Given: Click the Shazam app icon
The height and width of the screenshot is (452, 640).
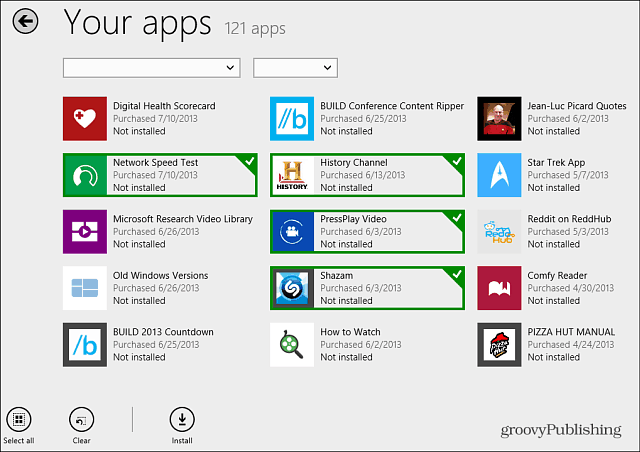Looking at the screenshot, I should click(x=293, y=288).
